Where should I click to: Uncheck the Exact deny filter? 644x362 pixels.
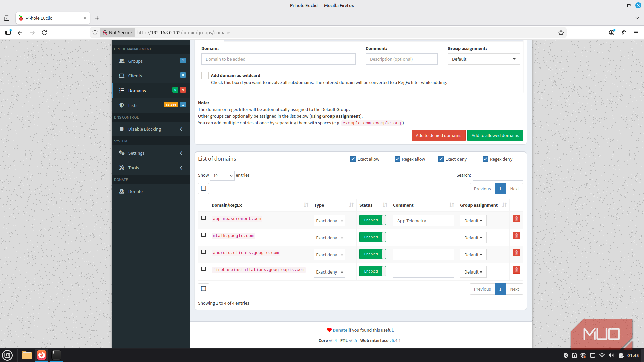441,159
